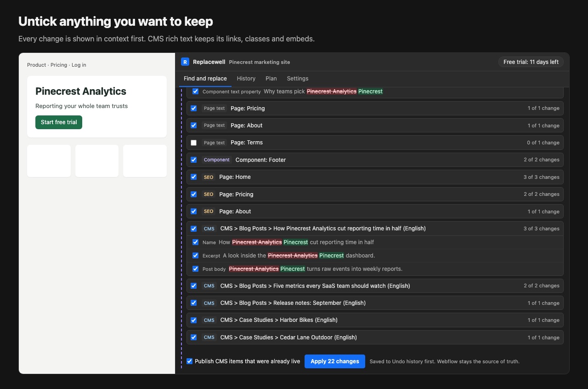Viewport: 588px width, 389px height.
Task: Click the '3 of 3 changes' count on SEO Home
Action: (x=542, y=177)
